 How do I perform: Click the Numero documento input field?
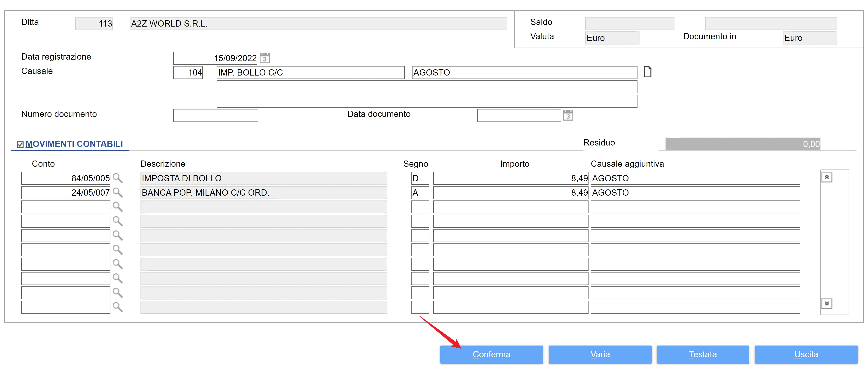pyautogui.click(x=215, y=115)
